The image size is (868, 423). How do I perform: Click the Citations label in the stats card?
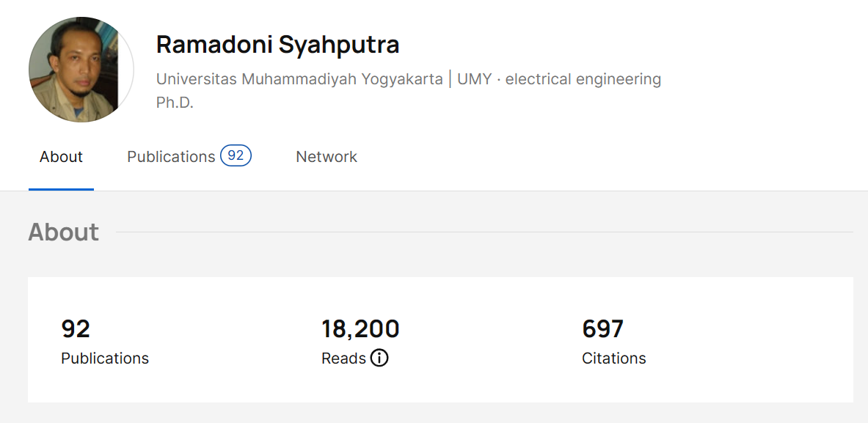point(613,358)
